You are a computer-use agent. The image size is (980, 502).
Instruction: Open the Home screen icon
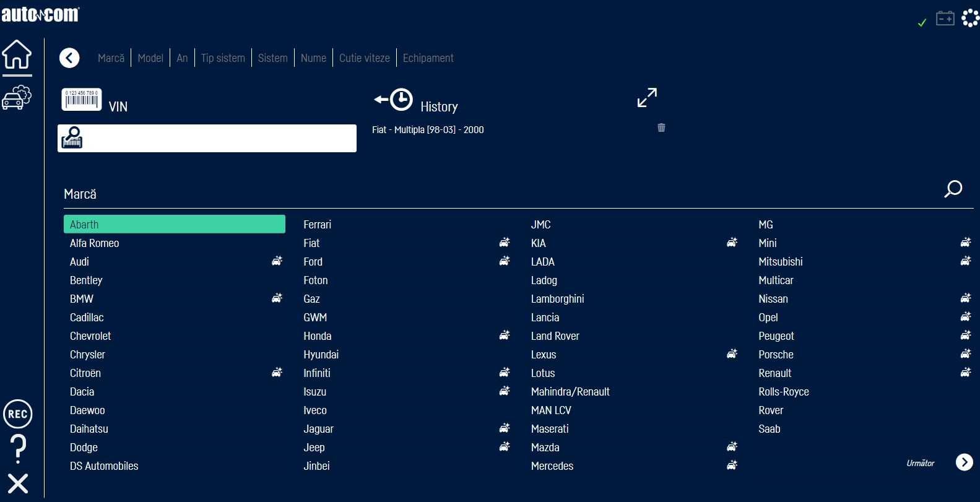click(17, 54)
